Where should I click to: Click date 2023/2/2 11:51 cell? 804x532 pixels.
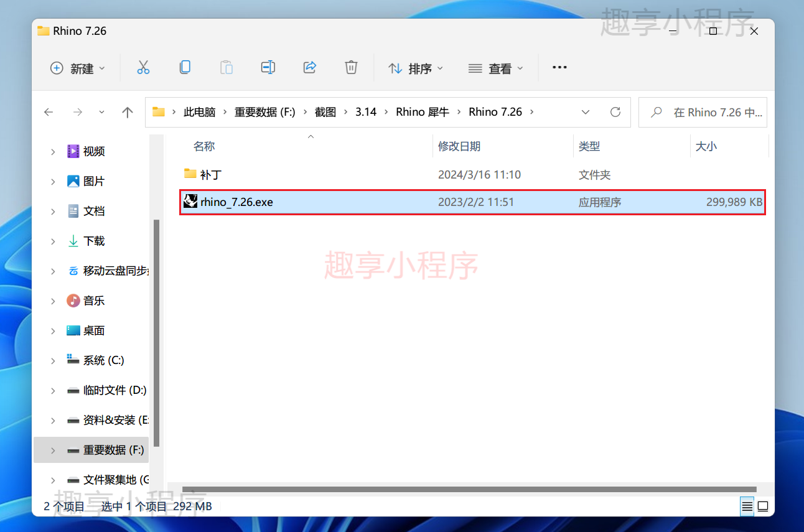(476, 202)
